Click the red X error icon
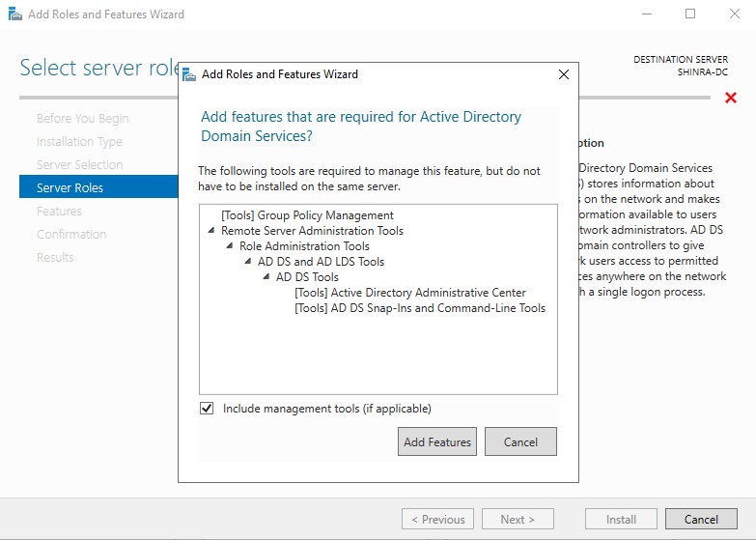 [x=731, y=98]
